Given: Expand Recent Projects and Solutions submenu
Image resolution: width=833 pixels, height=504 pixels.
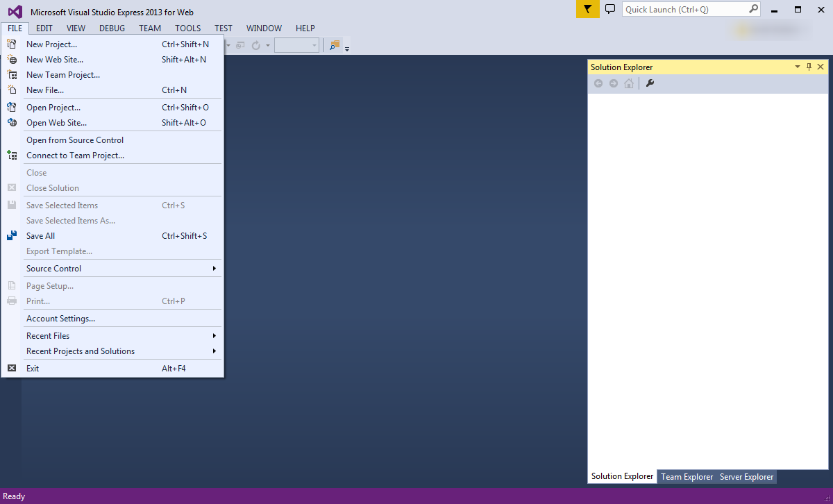Looking at the screenshot, I should pyautogui.click(x=214, y=351).
